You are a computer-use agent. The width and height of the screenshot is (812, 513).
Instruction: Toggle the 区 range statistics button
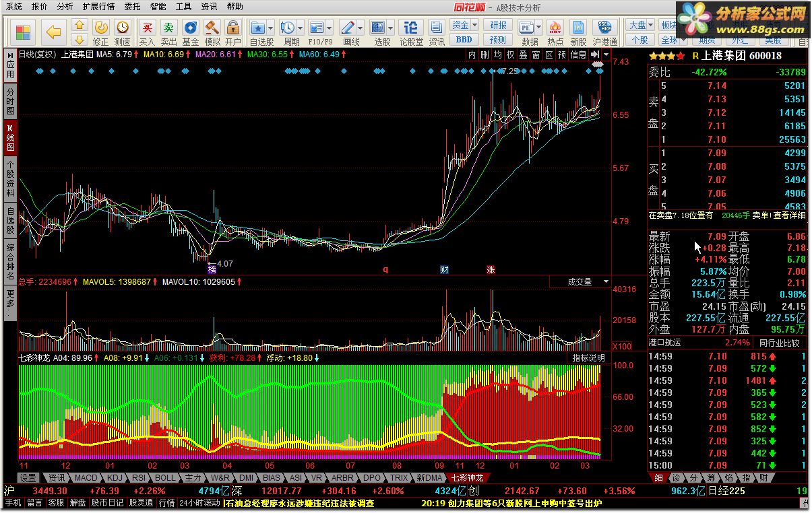point(549,55)
